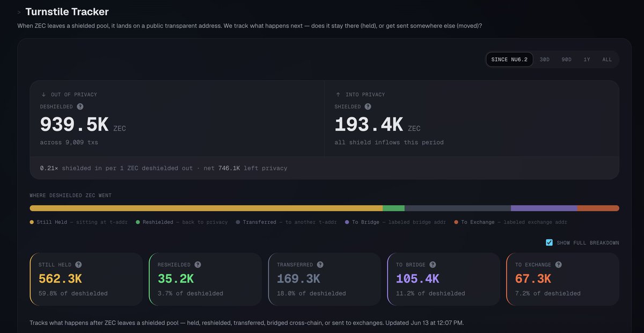The height and width of the screenshot is (333, 644).
Task: Click the chevron beside Turnstile Tracker title
Action: coord(19,12)
